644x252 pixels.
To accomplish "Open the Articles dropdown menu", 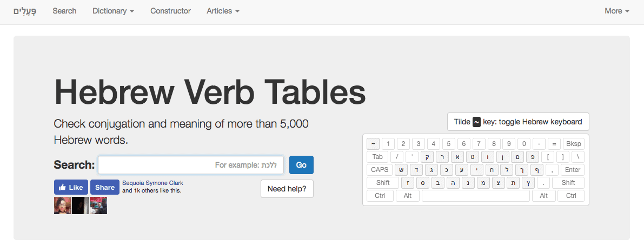I will (x=223, y=11).
